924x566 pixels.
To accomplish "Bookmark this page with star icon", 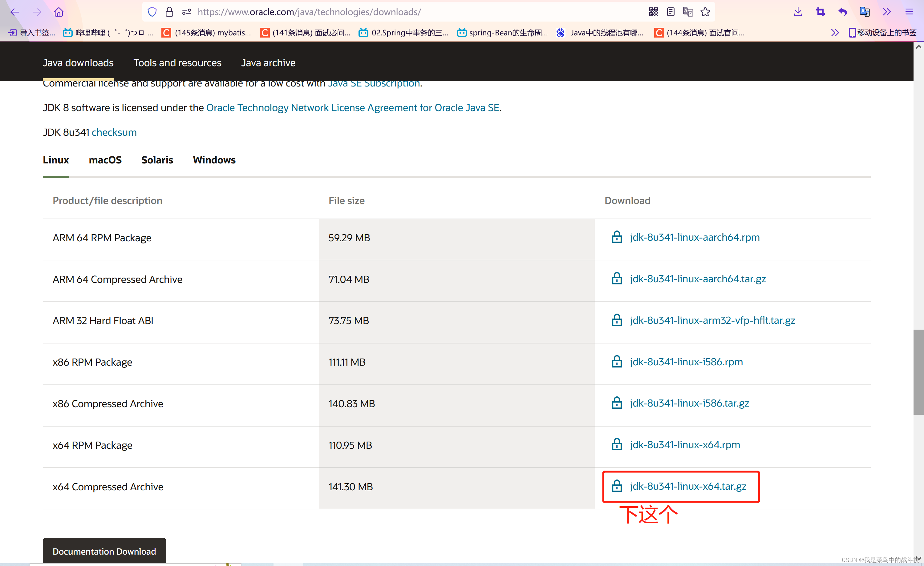I will [x=705, y=12].
